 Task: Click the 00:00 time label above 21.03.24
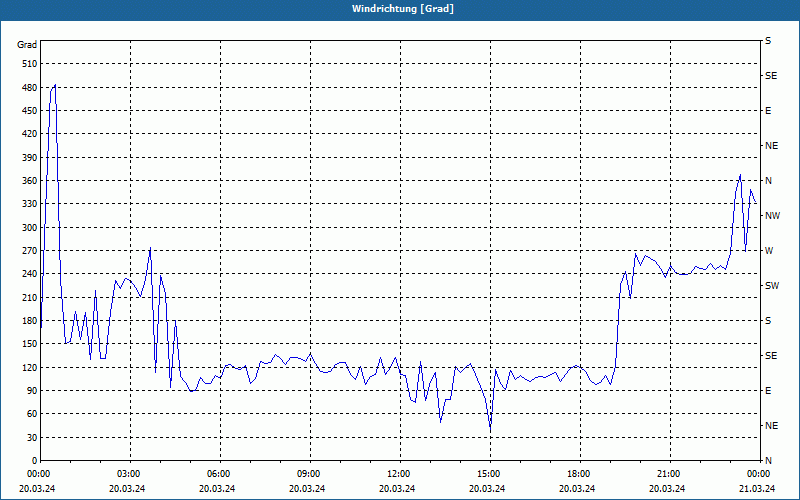(x=757, y=474)
